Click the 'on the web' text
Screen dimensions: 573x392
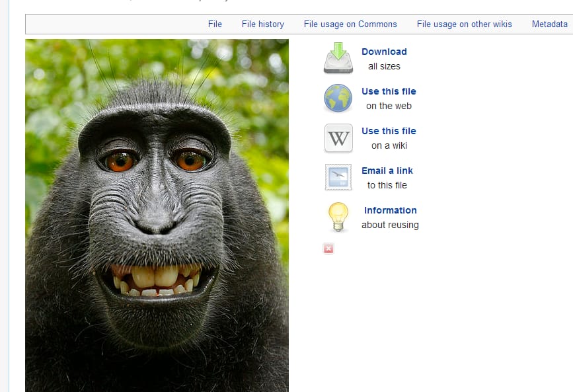click(x=389, y=106)
